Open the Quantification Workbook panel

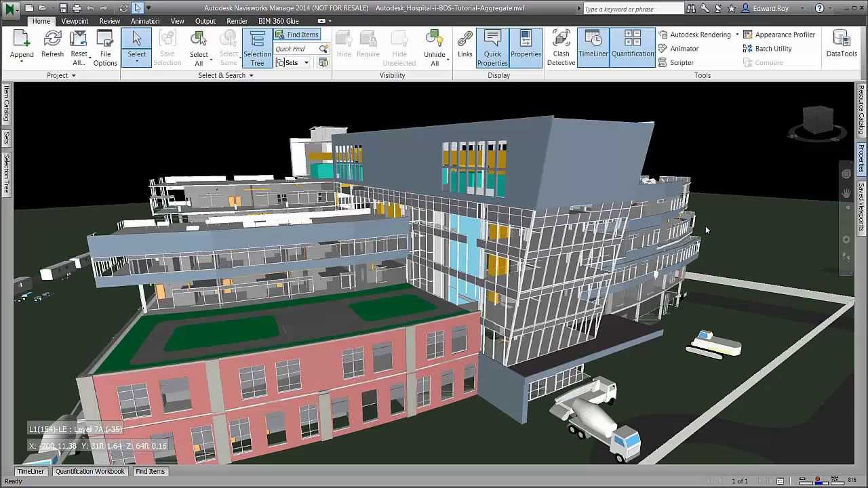tap(90, 471)
